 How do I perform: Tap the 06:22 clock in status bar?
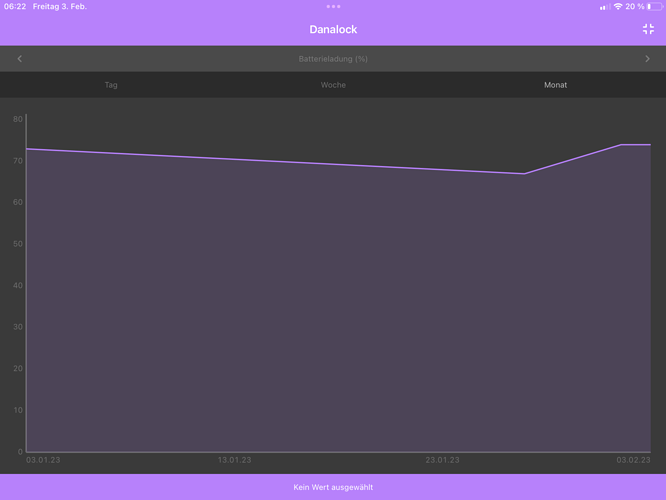pyautogui.click(x=15, y=6)
